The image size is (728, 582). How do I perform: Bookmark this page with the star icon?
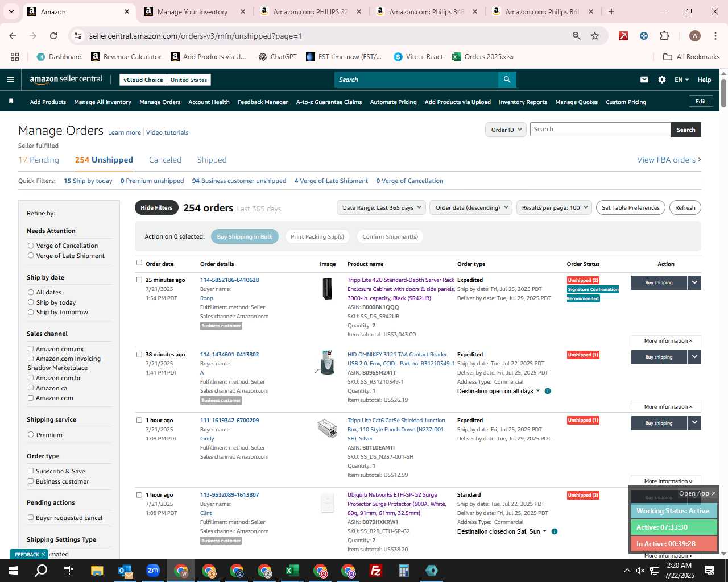pyautogui.click(x=595, y=36)
